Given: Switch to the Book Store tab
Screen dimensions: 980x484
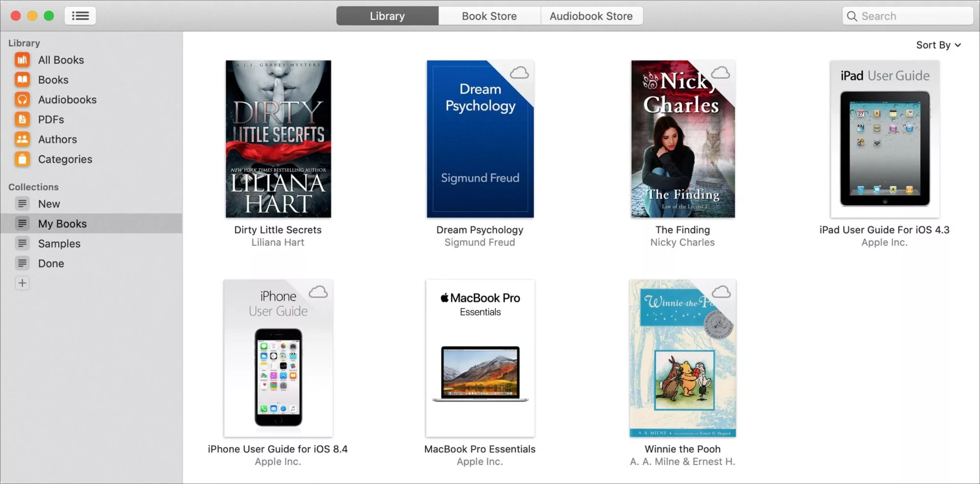Looking at the screenshot, I should (x=489, y=16).
